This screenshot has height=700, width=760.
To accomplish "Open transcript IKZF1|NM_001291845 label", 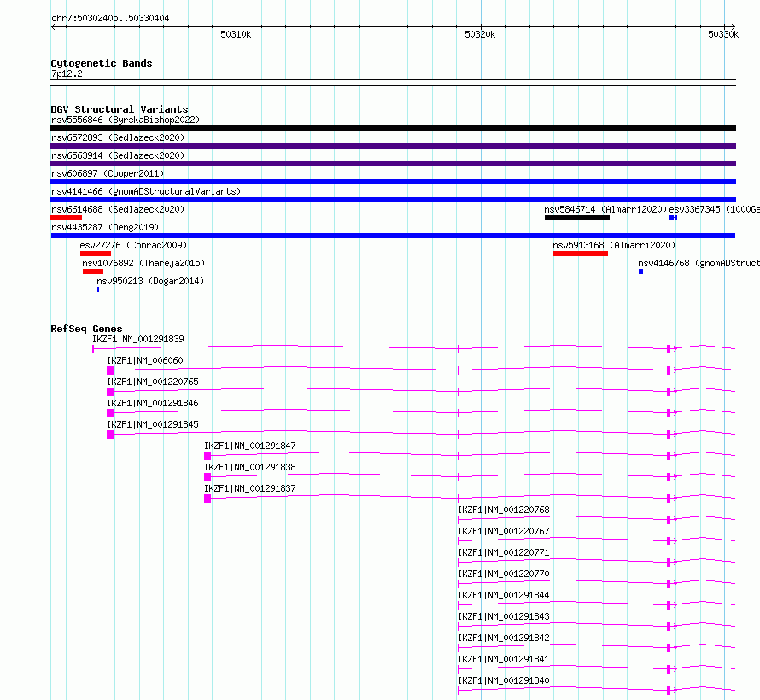I will click(153, 424).
